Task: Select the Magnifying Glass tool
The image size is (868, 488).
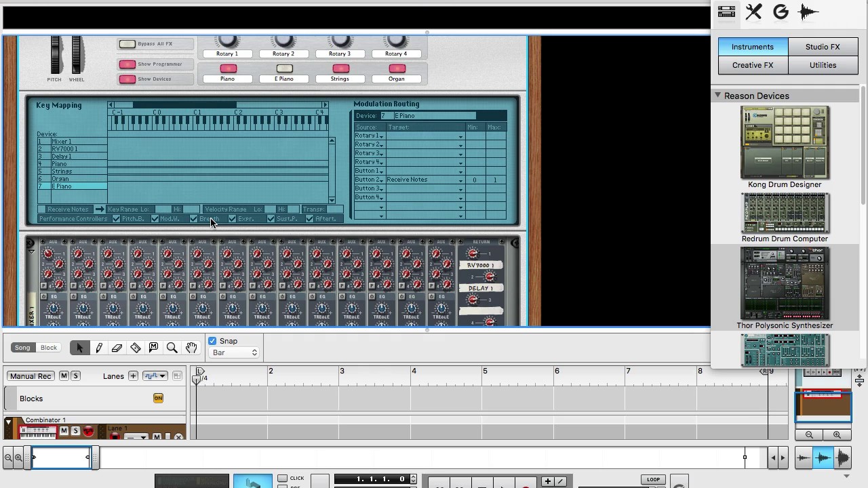Action: click(x=172, y=348)
